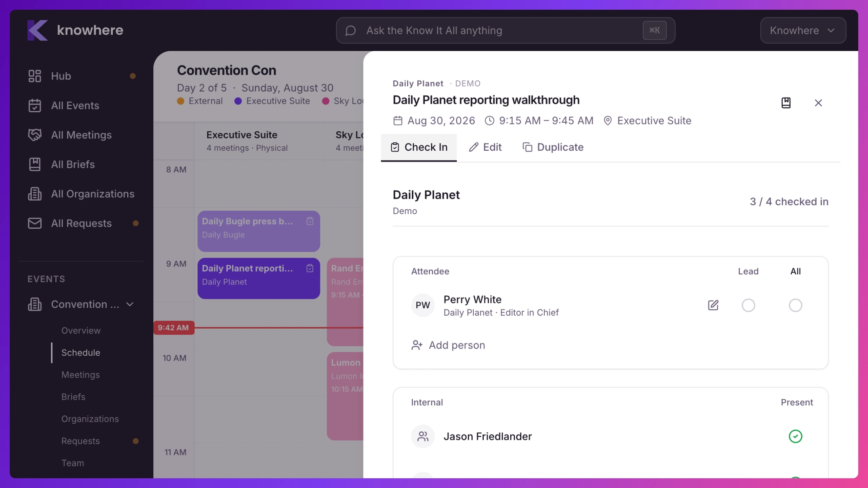Click the Sky Lounge pink legend dot

pos(325,101)
